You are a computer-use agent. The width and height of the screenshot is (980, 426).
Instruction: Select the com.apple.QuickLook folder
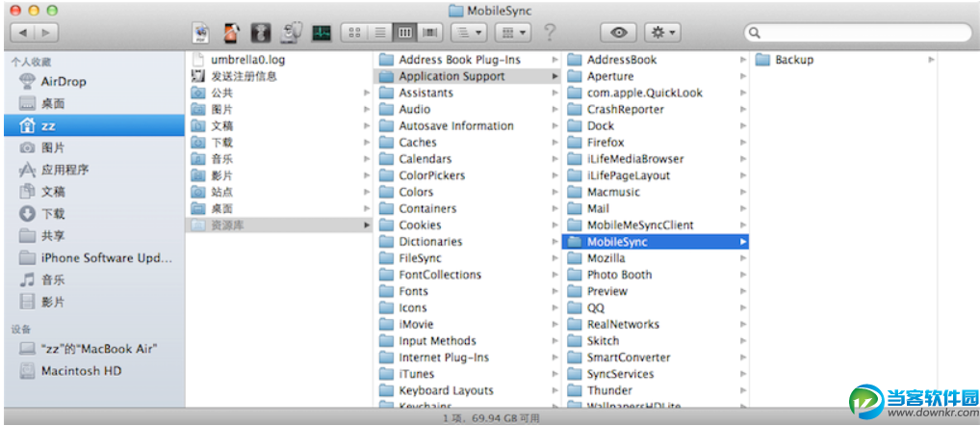coord(656,93)
